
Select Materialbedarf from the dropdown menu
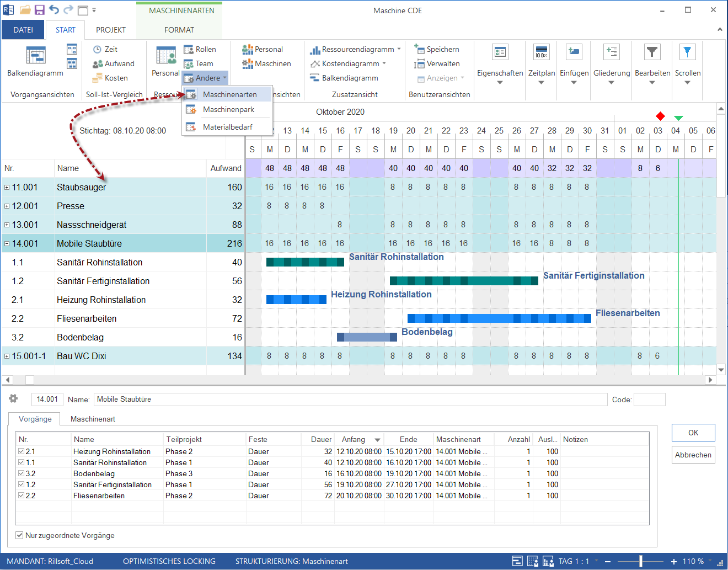(x=227, y=127)
